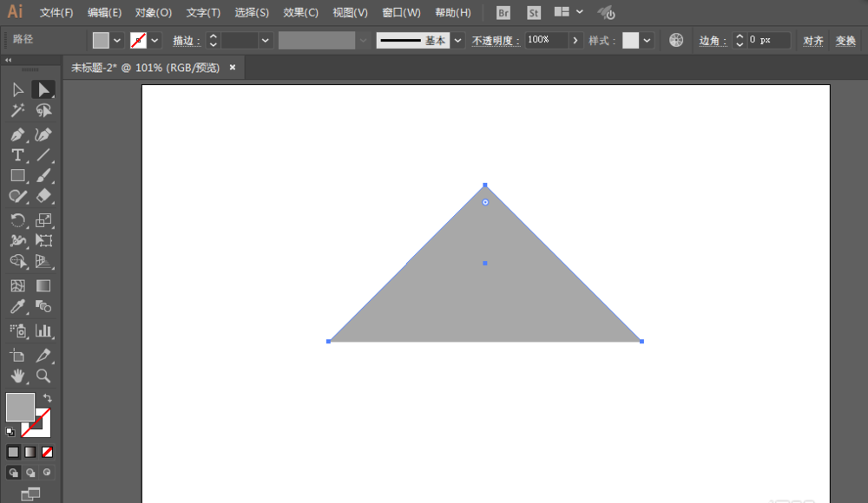868x503 pixels.
Task: Select the Type tool
Action: coord(17,155)
